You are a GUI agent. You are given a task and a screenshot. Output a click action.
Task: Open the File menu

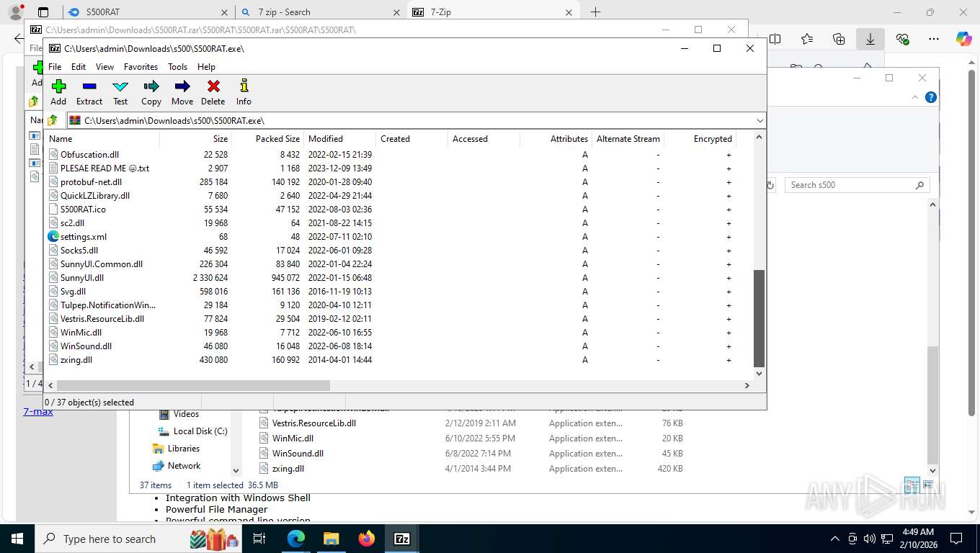(55, 67)
